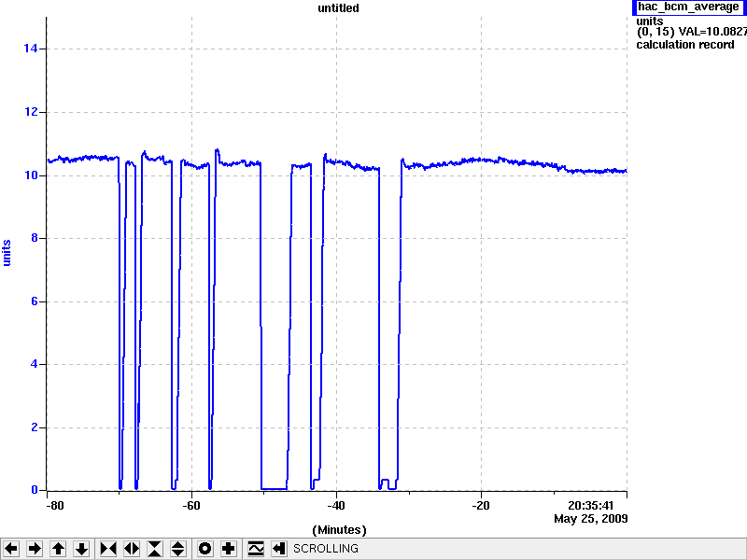Click the plus crosshair icon

pyautogui.click(x=228, y=549)
